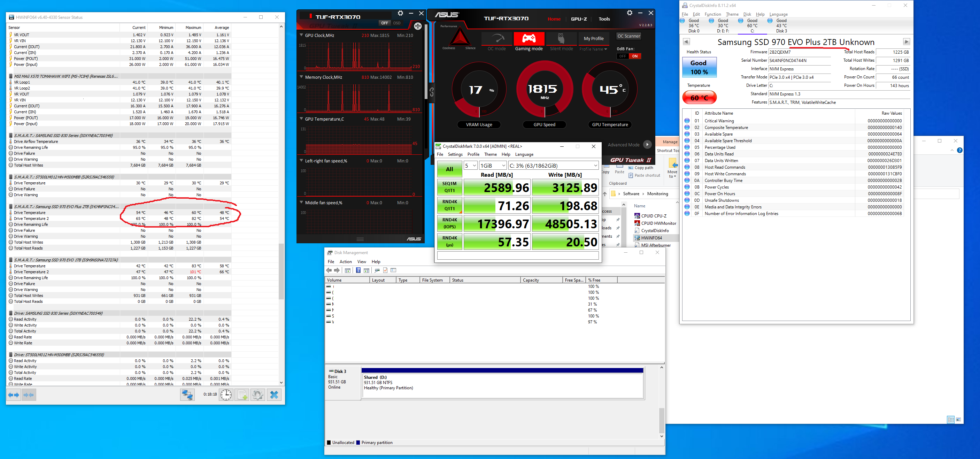The image size is (980, 459).
Task: Open Profile Name dropdown
Action: [593, 49]
